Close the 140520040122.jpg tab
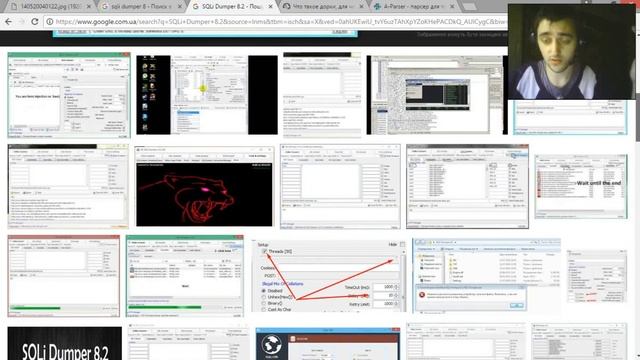The width and height of the screenshot is (640, 360). click(89, 7)
